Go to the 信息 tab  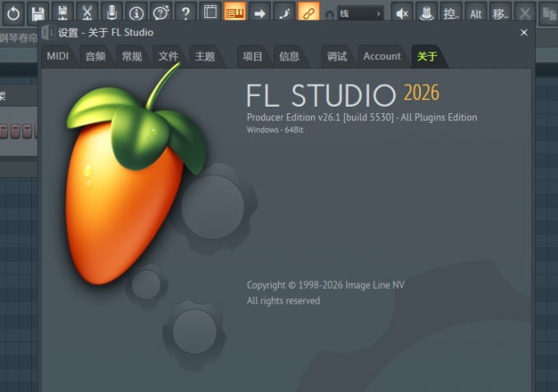pos(290,57)
